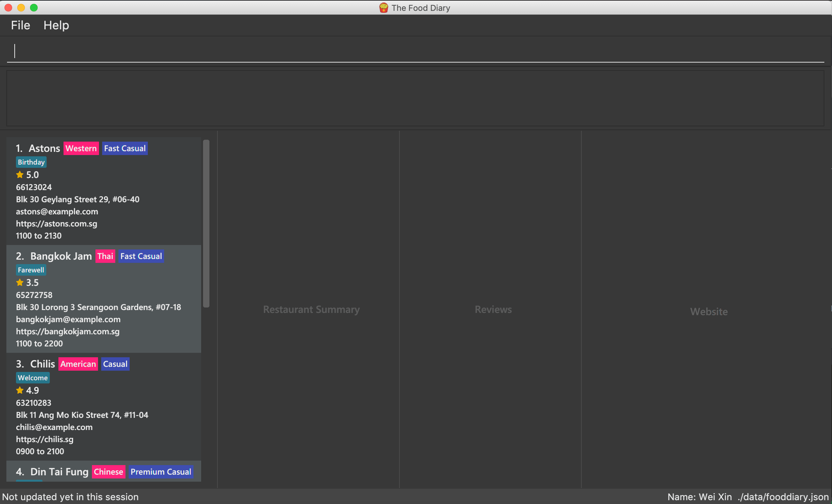
Task: Click 'Not updated yet in this session' status
Action: 70,497
